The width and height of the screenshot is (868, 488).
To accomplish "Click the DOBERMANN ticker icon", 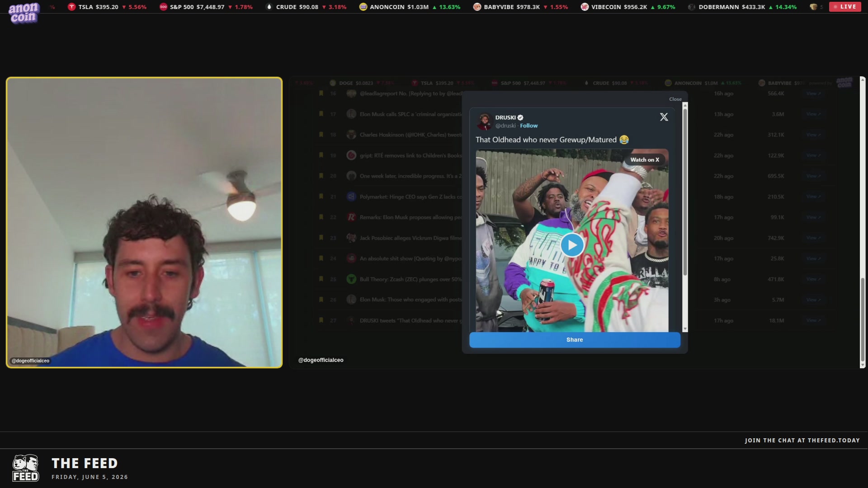I will coord(691,7).
